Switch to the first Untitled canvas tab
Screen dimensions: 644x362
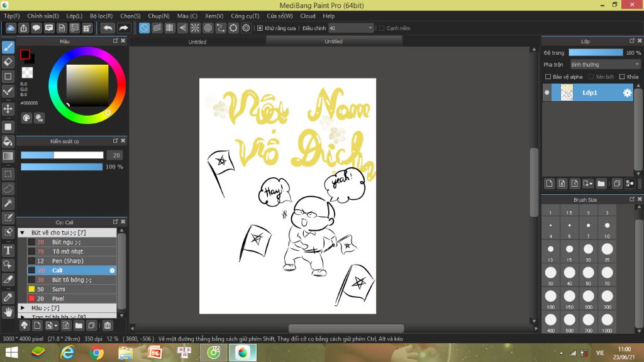(197, 42)
